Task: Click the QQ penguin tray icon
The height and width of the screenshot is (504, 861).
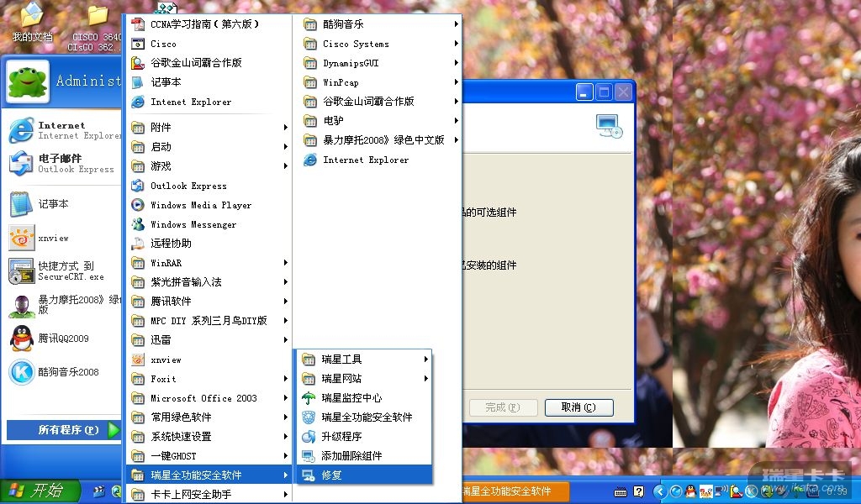Action: click(691, 491)
